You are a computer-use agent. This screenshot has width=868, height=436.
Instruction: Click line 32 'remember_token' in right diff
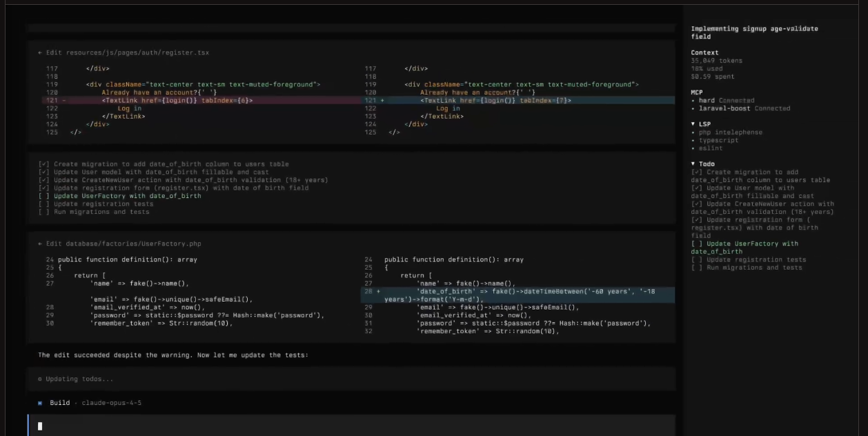(487, 331)
